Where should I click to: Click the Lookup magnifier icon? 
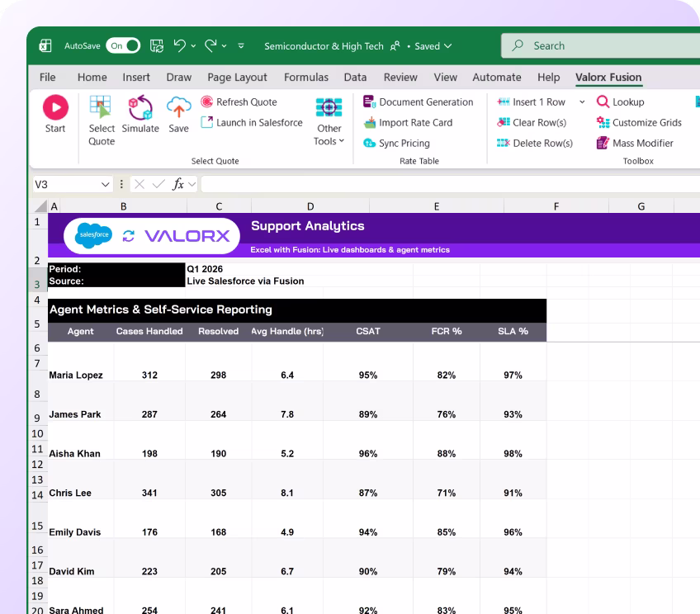(603, 102)
